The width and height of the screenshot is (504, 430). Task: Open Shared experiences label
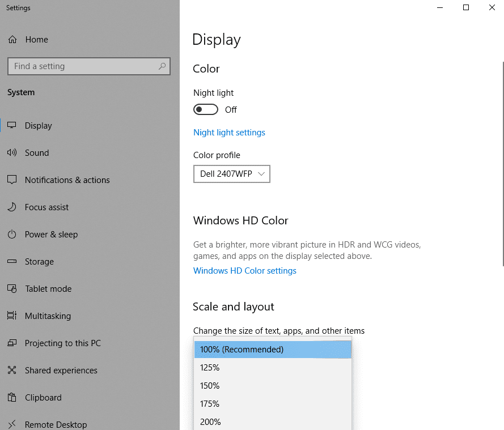[61, 371]
